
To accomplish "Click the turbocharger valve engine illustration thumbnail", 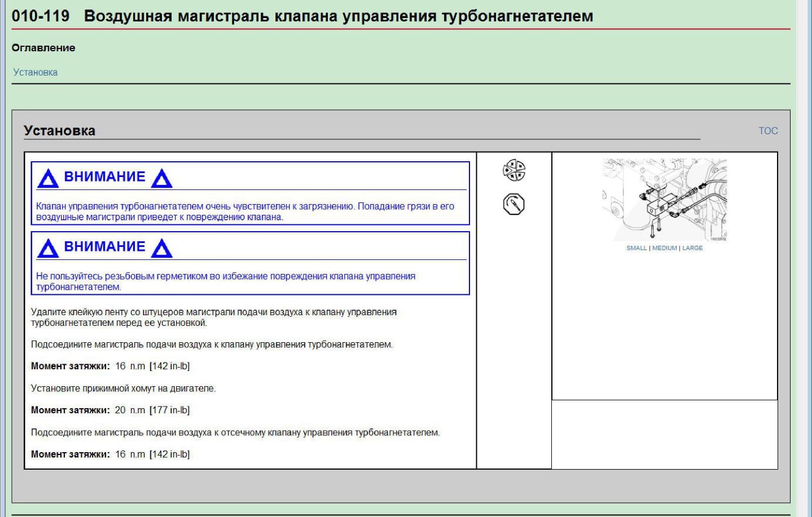I will click(665, 200).
